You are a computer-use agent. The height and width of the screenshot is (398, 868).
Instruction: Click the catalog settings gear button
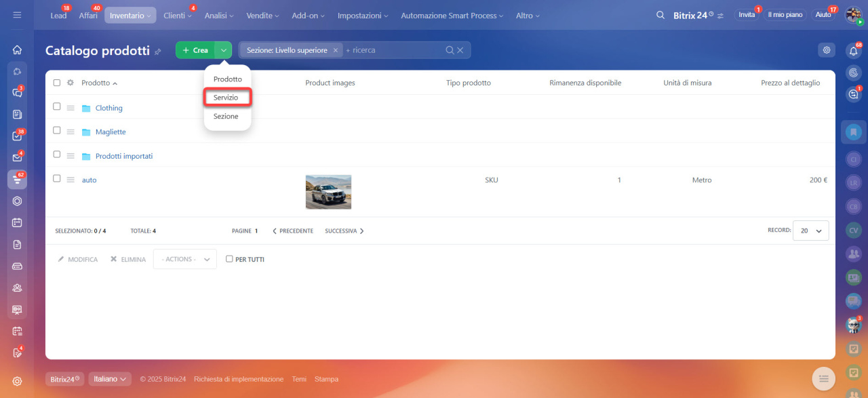coord(826,49)
